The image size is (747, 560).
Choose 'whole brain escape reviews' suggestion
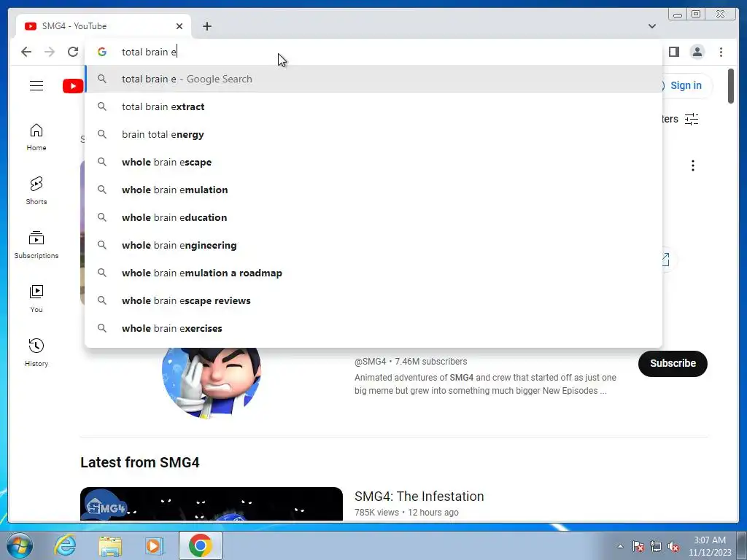point(373,300)
